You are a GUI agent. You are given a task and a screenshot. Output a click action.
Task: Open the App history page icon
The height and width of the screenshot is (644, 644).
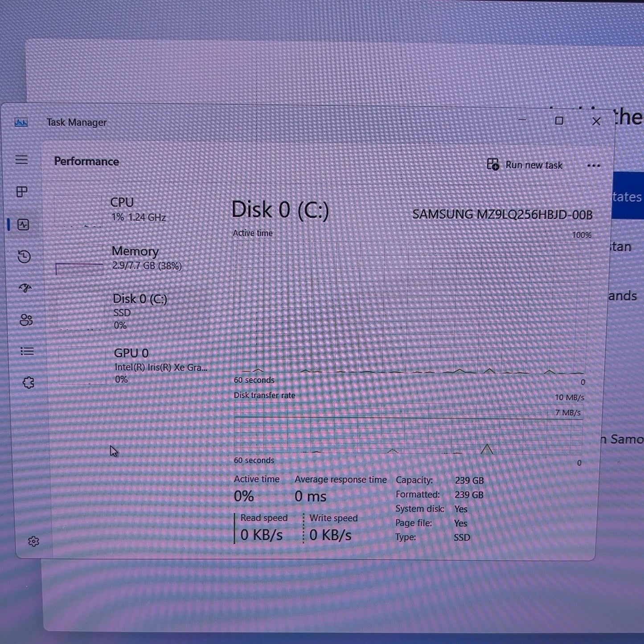coord(24,256)
